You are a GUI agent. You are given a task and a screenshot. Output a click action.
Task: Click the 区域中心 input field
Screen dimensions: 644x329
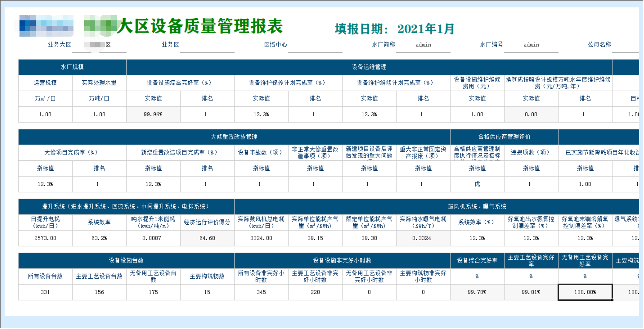click(x=315, y=45)
